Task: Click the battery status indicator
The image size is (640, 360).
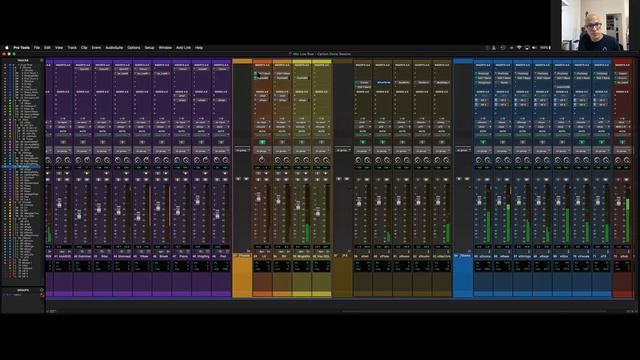Action: pyautogui.click(x=545, y=48)
